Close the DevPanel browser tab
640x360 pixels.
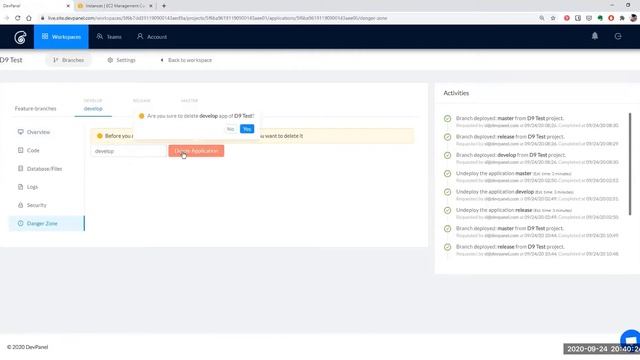(x=68, y=6)
